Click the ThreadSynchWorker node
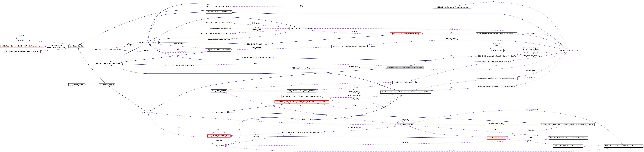 [x=257, y=44]
